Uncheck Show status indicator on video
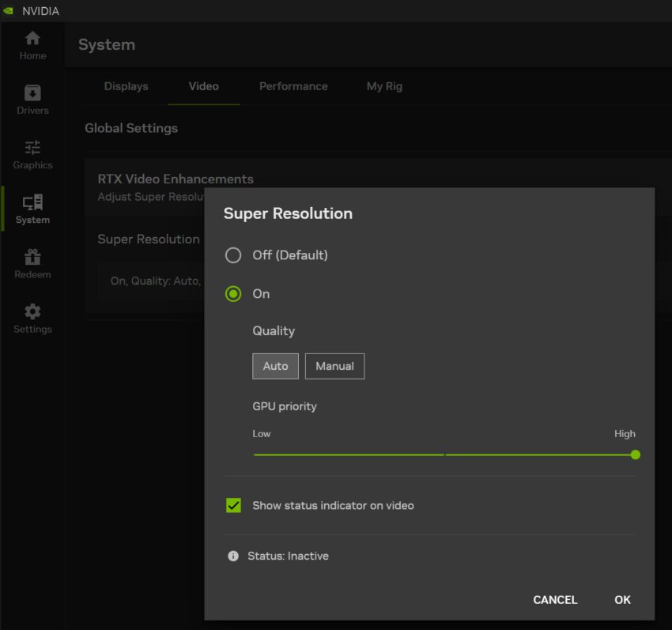Viewport: 672px width, 630px height. pos(233,504)
